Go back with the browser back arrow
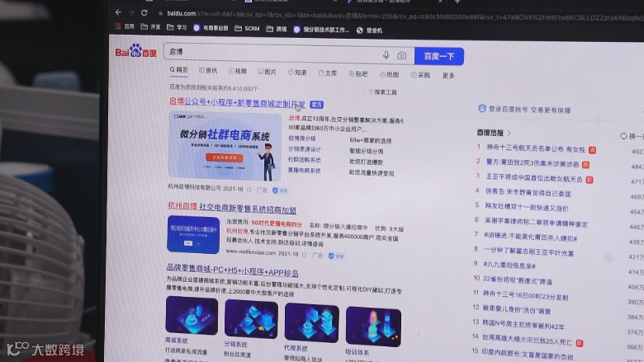The image size is (644, 362). point(118,12)
